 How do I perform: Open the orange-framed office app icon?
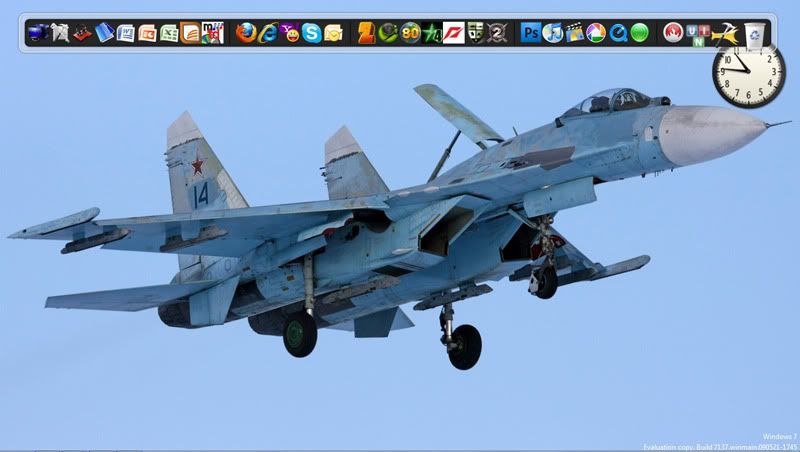tap(190, 33)
